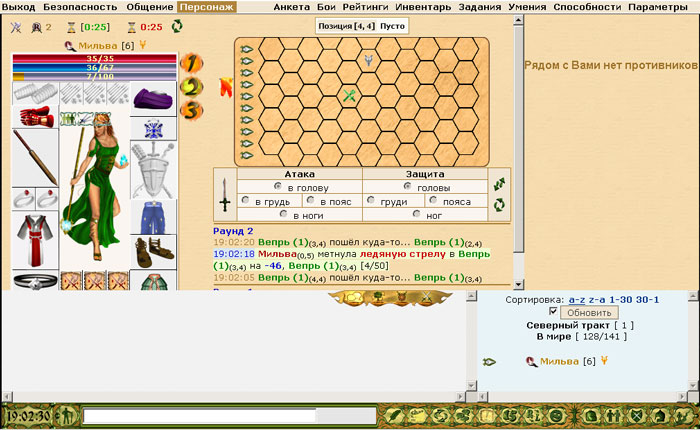Click battle log scrollbar up arrow

pos(518,20)
